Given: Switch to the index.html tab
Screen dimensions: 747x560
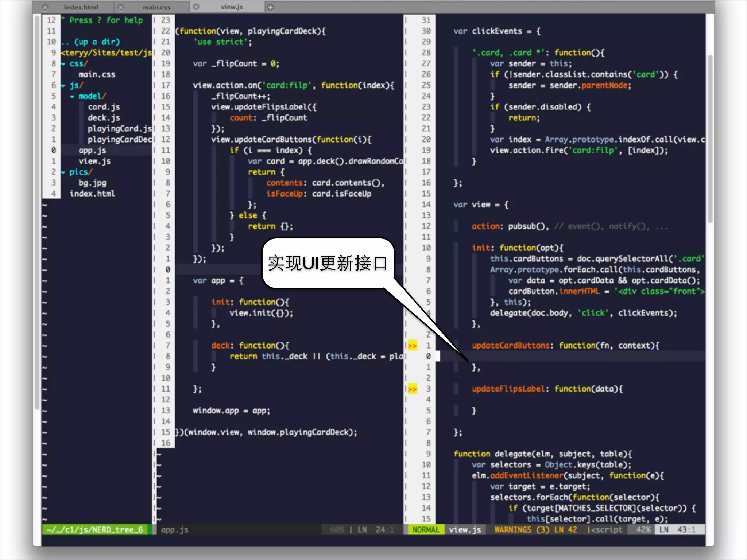Looking at the screenshot, I should coord(81,7).
